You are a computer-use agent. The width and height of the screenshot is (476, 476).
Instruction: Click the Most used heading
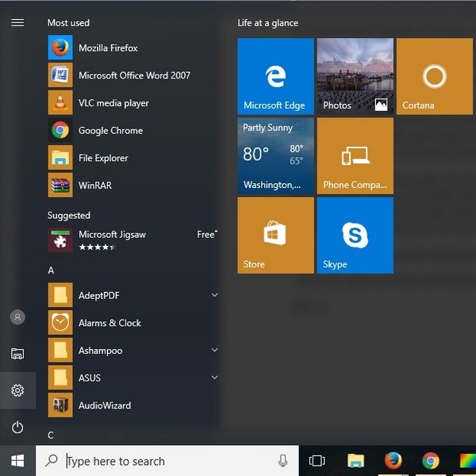click(x=68, y=23)
